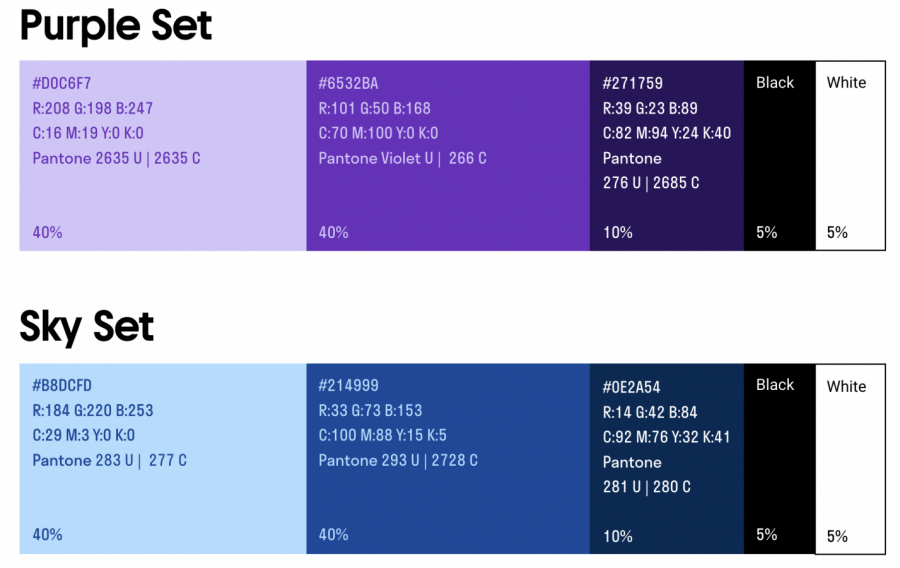Choose the White swatch in Purple Set
Screen dimensions: 900x568
pyautogui.click(x=850, y=160)
